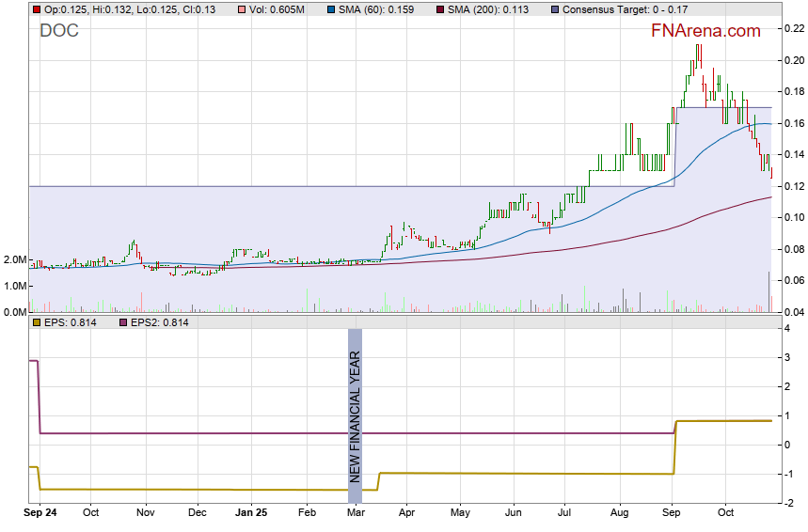The height and width of the screenshot is (532, 808).
Task: Click the 2.0M volume axis label
Action: pos(14,259)
